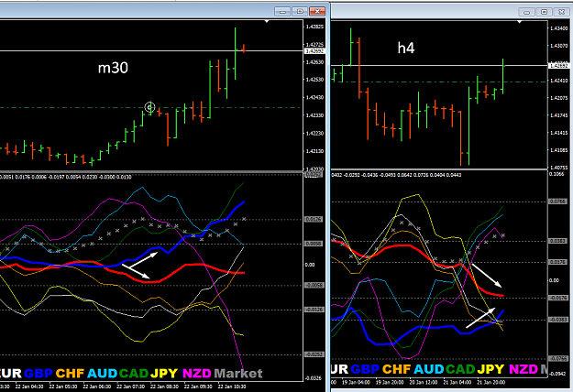The height and width of the screenshot is (392, 573).
Task: Click the chart shift triangle on h4 chart
Action: tap(519, 22)
